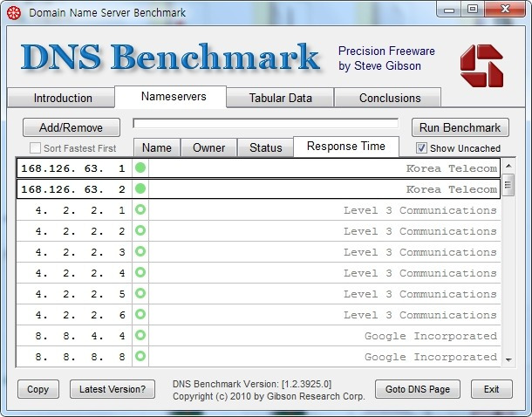This screenshot has width=532, height=417.
Task: Close the Domain Name Server Benchmark window
Action: coord(506,9)
